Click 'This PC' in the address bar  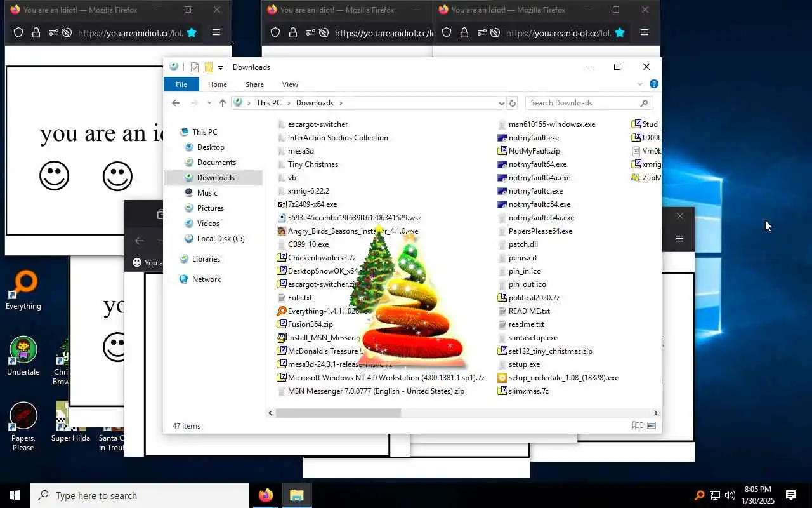point(268,103)
